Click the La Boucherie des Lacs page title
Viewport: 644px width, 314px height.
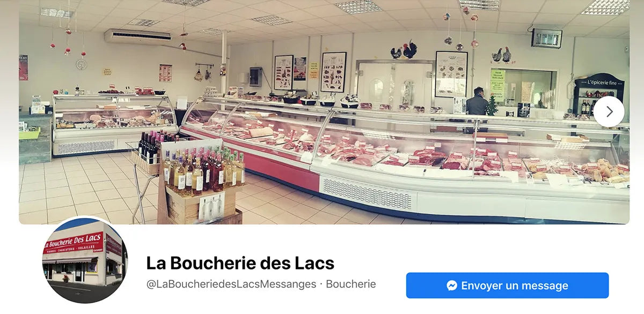point(240,263)
